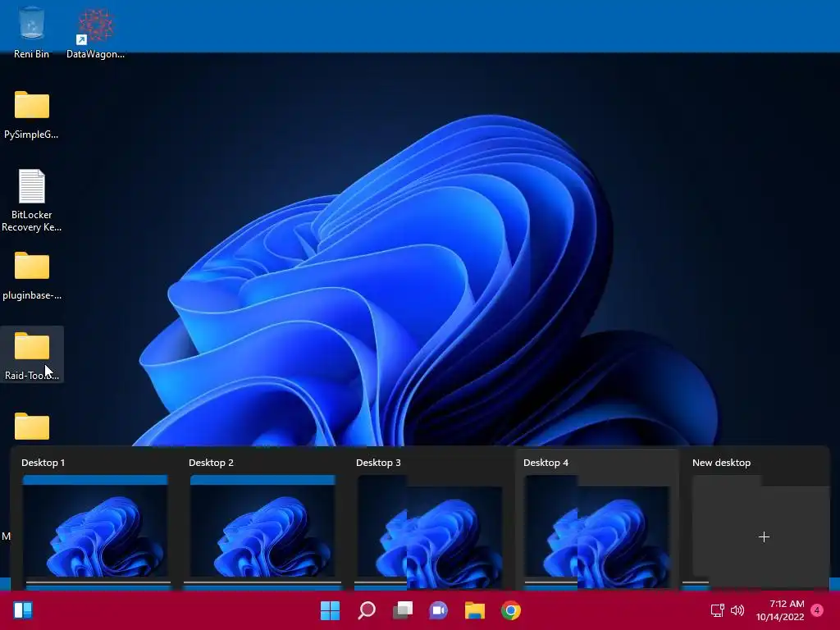Open taskbar Search magnifier

(367, 610)
